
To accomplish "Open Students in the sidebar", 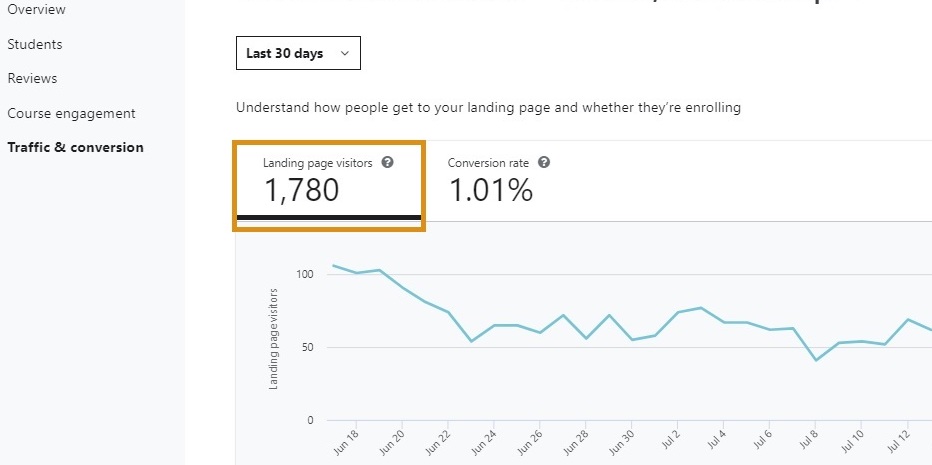I will (x=34, y=44).
